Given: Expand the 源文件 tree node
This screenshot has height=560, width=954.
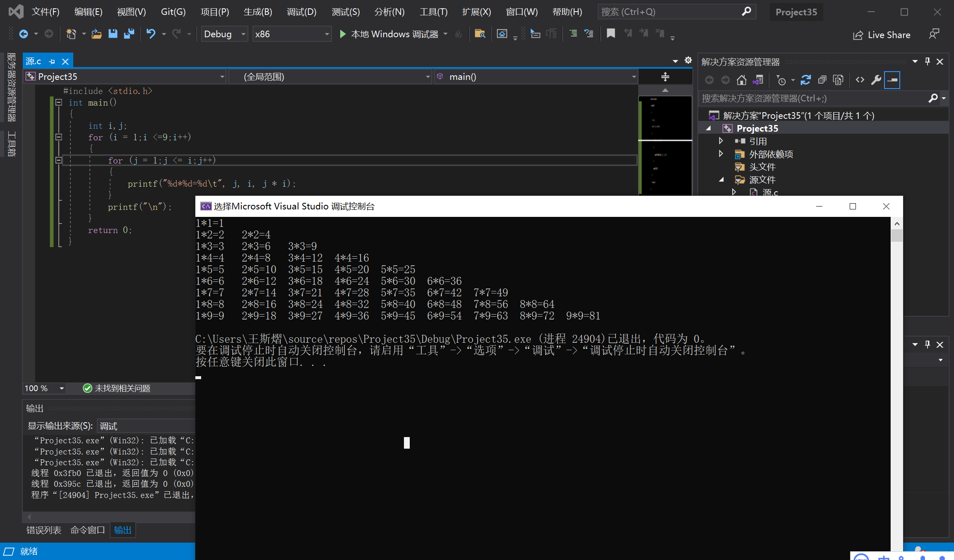Looking at the screenshot, I should pyautogui.click(x=721, y=179).
